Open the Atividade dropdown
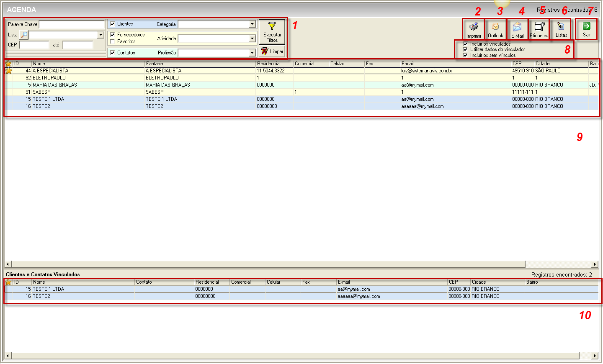 click(252, 38)
